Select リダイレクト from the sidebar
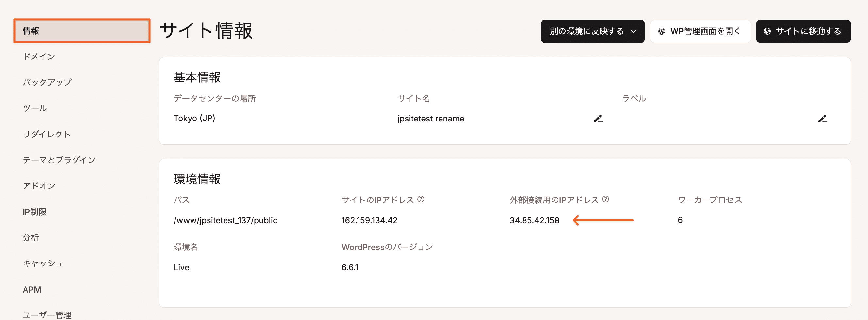The width and height of the screenshot is (868, 320). [46, 134]
